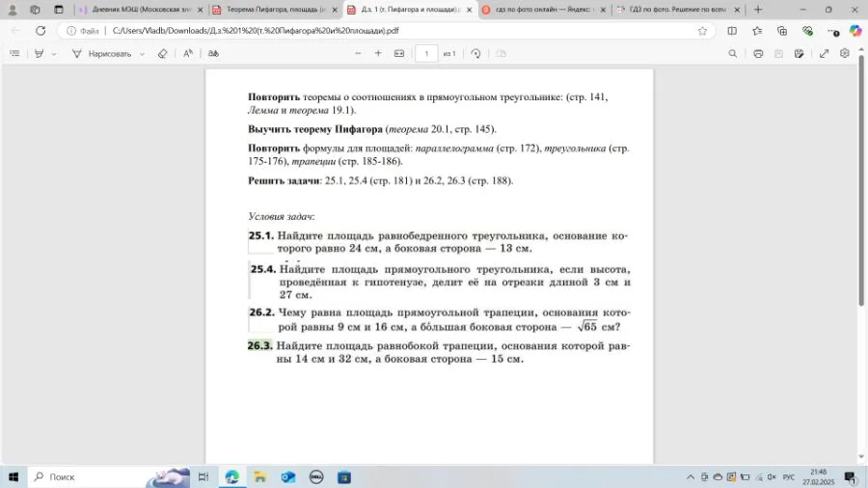This screenshot has width=868, height=488.
Task: Close the Дневник МЭШ tab
Action: [201, 10]
